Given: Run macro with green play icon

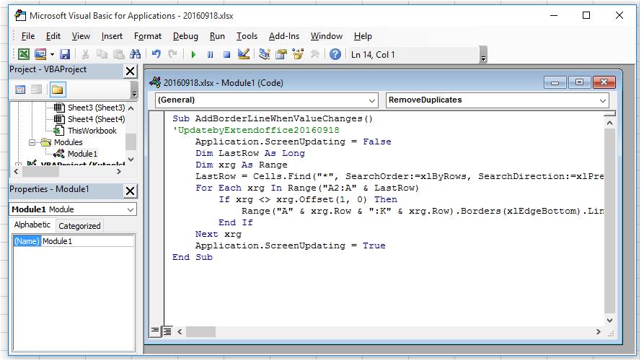Looking at the screenshot, I should (193, 54).
